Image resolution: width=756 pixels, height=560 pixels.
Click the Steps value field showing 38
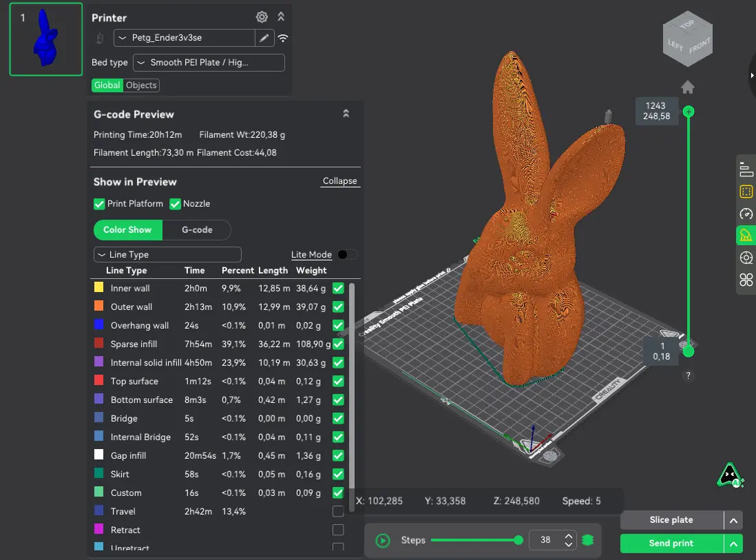546,540
